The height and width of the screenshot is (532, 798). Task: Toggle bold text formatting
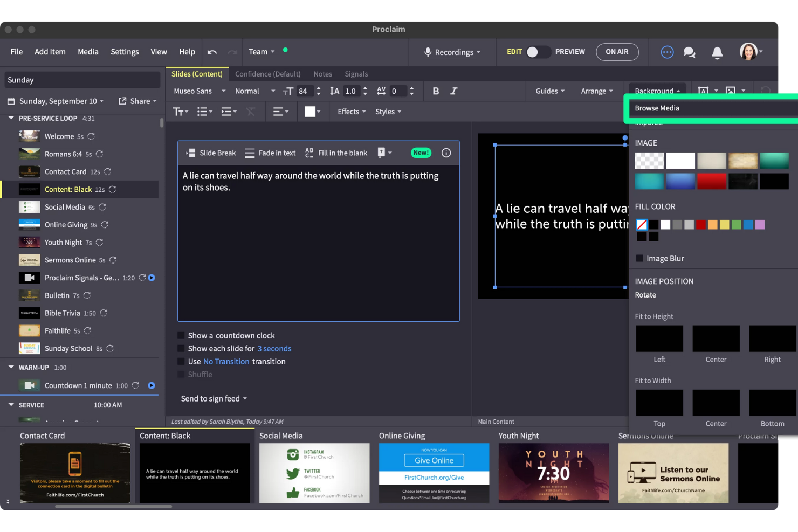click(x=436, y=91)
